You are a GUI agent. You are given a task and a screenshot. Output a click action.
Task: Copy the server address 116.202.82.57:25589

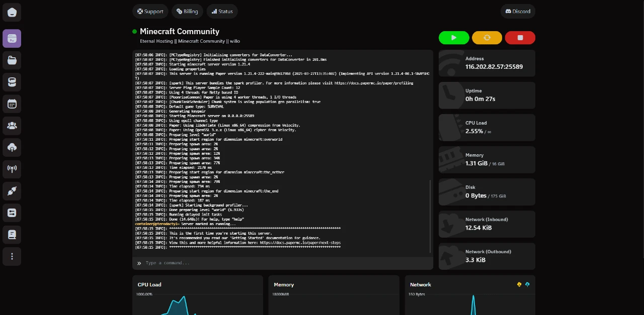pyautogui.click(x=494, y=67)
